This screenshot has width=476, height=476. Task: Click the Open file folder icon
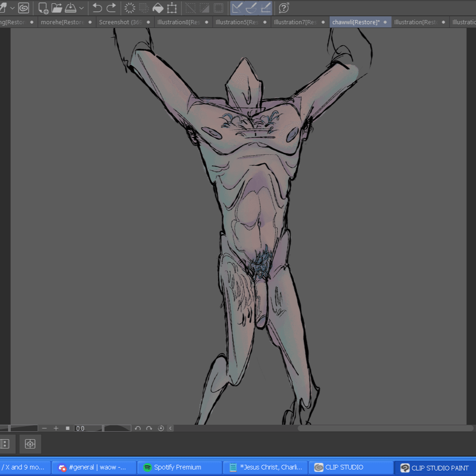tap(57, 8)
